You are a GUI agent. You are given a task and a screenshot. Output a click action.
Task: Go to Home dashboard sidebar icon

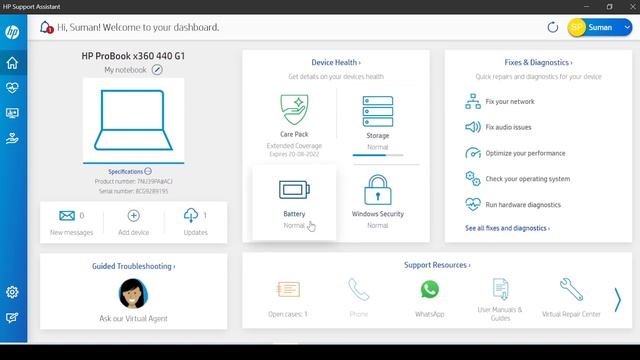tap(12, 62)
